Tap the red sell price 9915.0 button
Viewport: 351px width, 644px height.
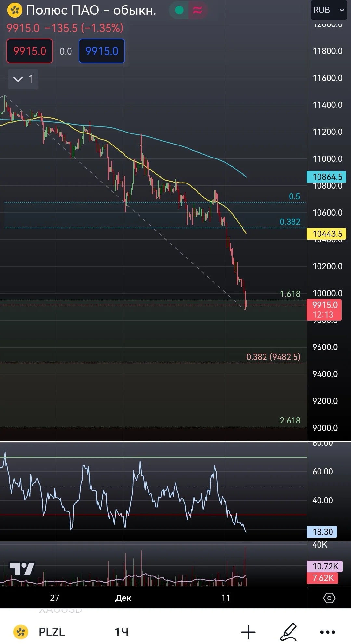click(x=30, y=51)
